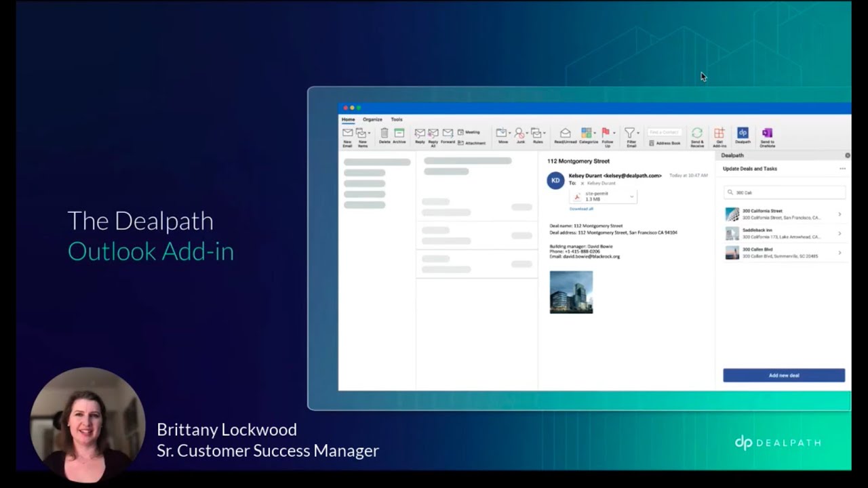The image size is (868, 488).
Task: Expand the site-permit attachment dropdown arrow
Action: click(x=631, y=197)
